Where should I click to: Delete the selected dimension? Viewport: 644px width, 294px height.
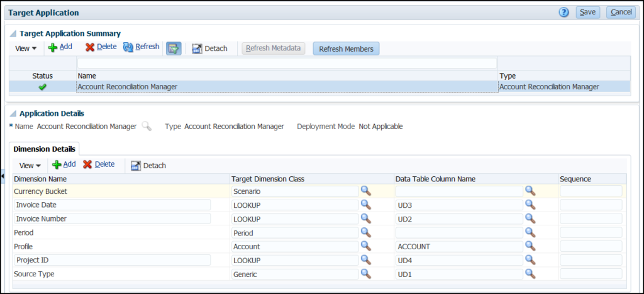pyautogui.click(x=99, y=164)
